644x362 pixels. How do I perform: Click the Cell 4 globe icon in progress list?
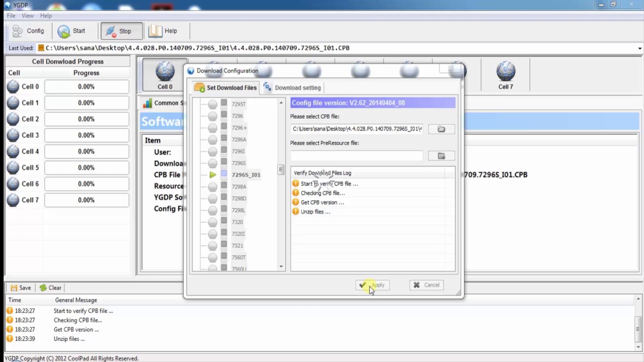[x=13, y=151]
